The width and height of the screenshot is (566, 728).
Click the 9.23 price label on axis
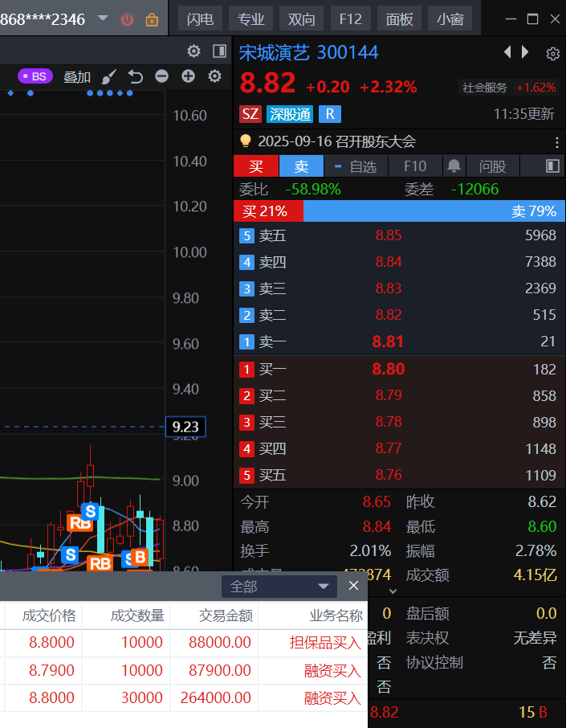tap(185, 427)
